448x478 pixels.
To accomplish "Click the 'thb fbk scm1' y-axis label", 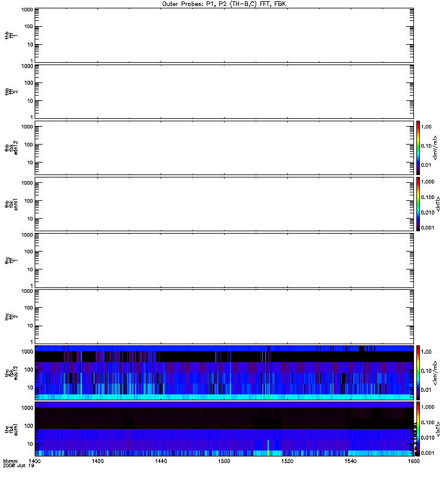I will tap(11, 204).
